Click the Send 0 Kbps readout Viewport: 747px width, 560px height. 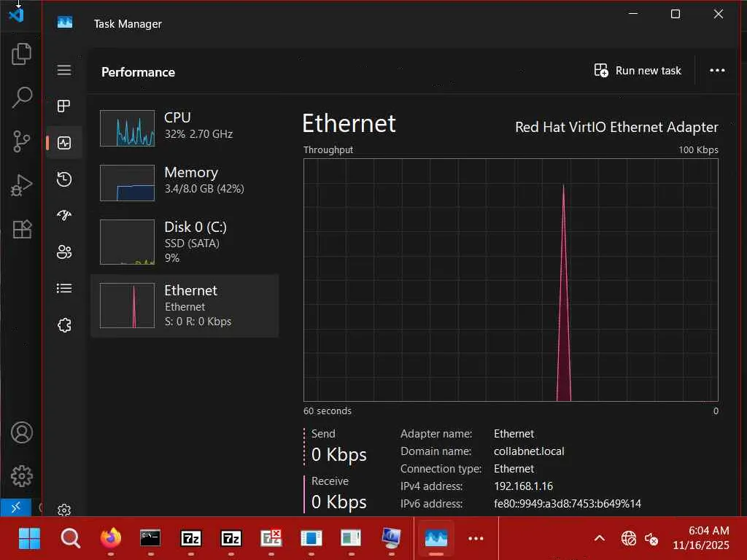coord(338,446)
